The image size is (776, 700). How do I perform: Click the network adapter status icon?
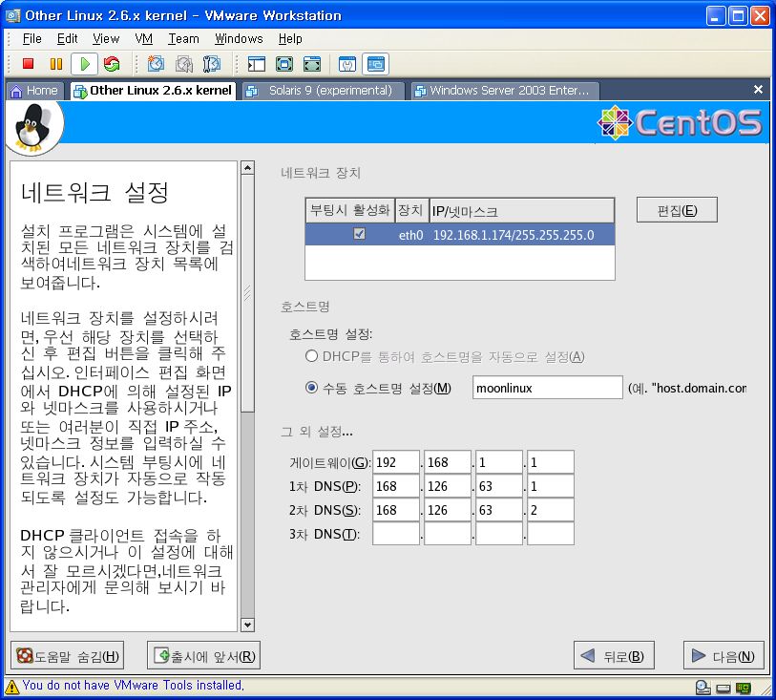743,687
